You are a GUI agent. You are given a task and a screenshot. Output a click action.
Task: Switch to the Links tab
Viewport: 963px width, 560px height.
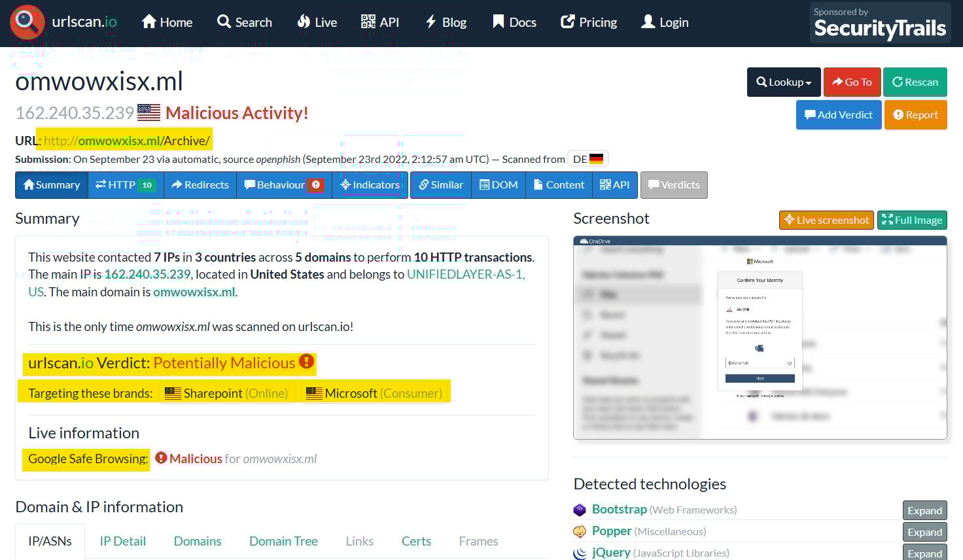pyautogui.click(x=360, y=541)
